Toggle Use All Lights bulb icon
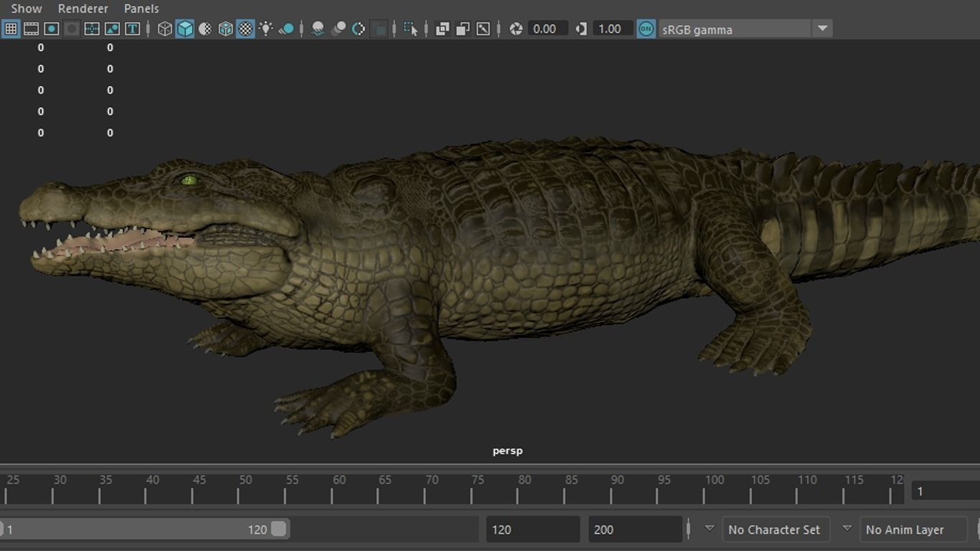Screen dimensions: 980x551 pyautogui.click(x=266, y=29)
